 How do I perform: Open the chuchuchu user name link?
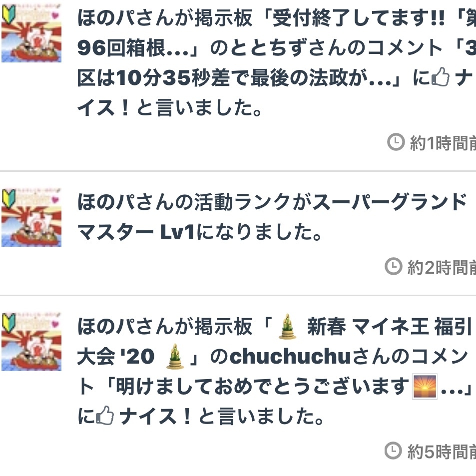point(290,357)
